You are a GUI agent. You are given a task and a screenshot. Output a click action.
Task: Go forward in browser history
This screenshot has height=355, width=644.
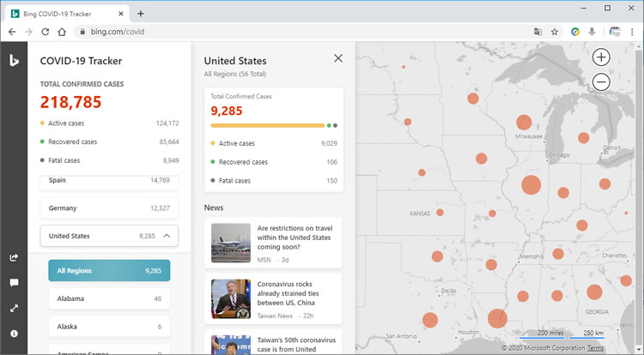pos(28,32)
